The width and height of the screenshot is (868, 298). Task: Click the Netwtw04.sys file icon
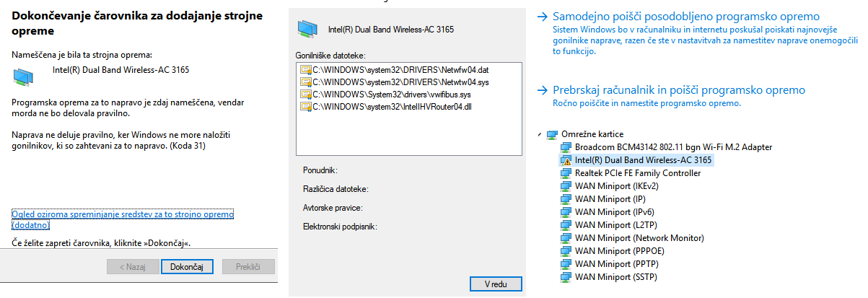(306, 82)
